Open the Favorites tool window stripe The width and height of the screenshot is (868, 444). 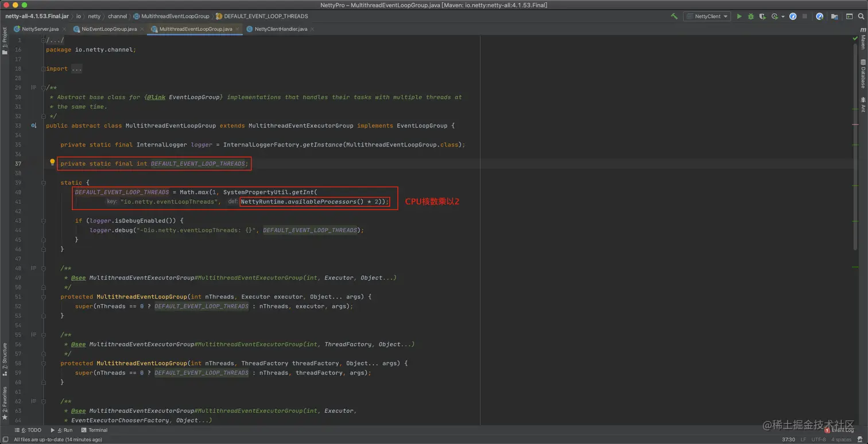(x=5, y=403)
